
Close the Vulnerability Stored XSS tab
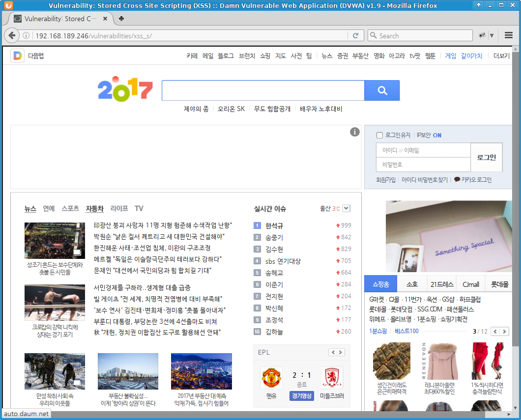(105, 19)
